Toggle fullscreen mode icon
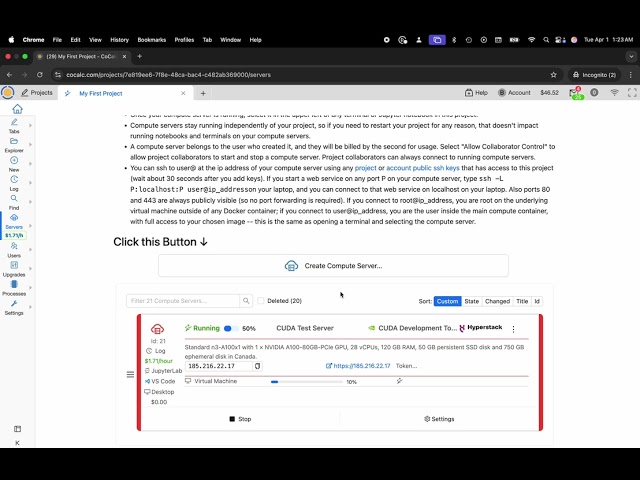Screen dimensions: 640x480 pos(632,93)
